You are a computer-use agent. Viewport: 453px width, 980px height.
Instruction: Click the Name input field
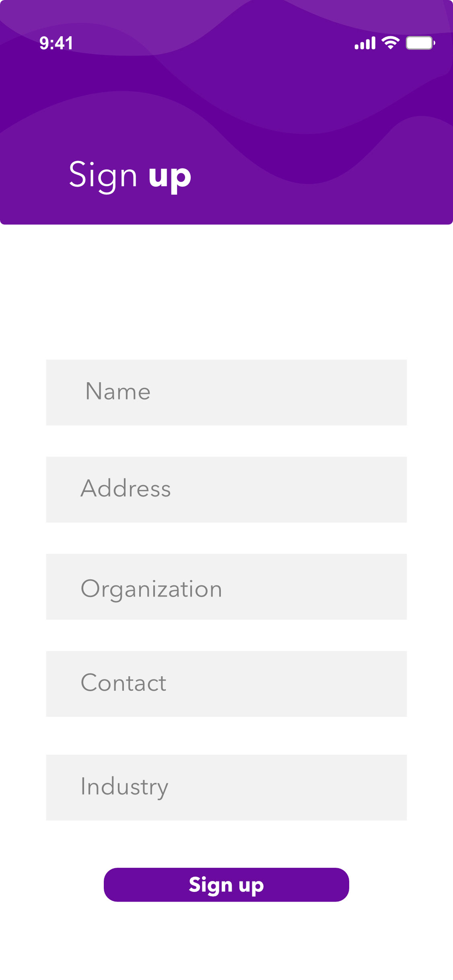coord(226,392)
